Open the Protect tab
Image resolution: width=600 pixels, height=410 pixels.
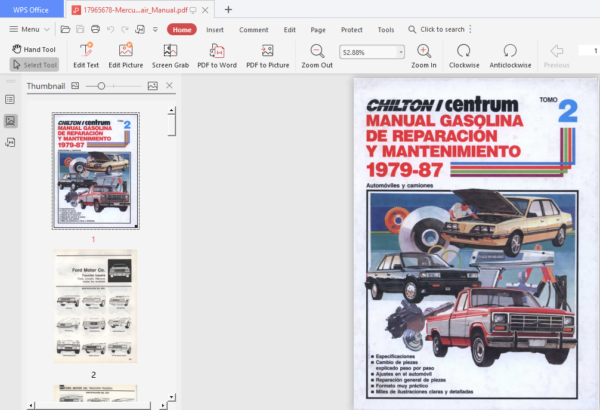point(352,29)
